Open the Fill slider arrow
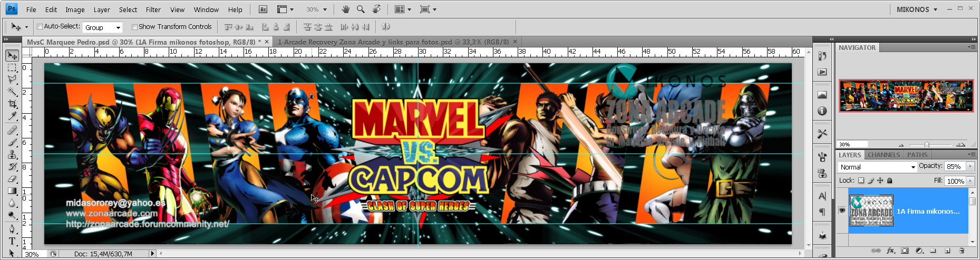The width and height of the screenshot is (980, 260). point(970,181)
